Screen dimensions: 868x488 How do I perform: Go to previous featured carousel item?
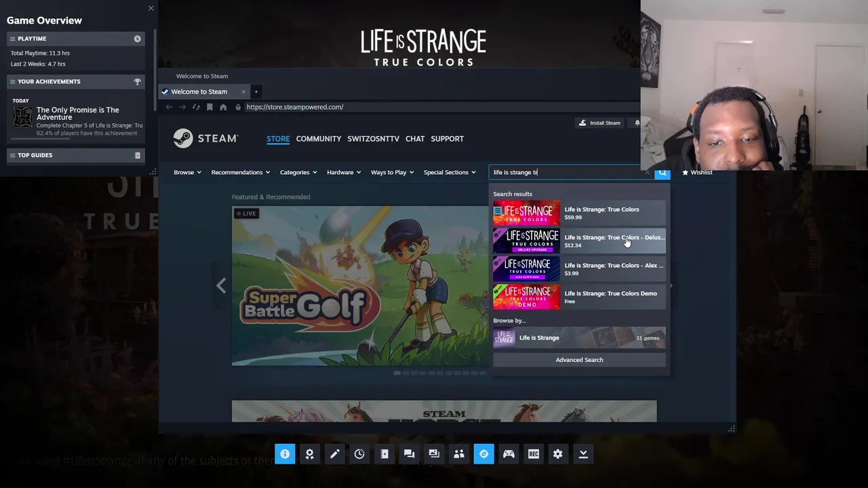[x=221, y=285]
